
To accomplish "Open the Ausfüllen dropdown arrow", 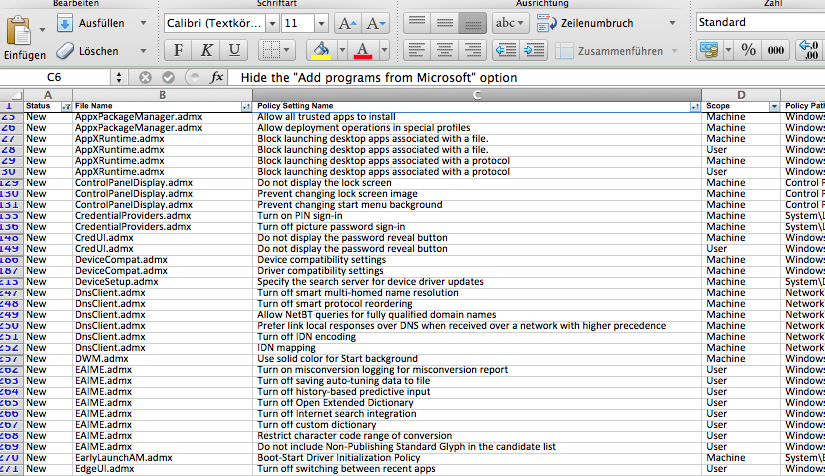I will pyautogui.click(x=143, y=23).
